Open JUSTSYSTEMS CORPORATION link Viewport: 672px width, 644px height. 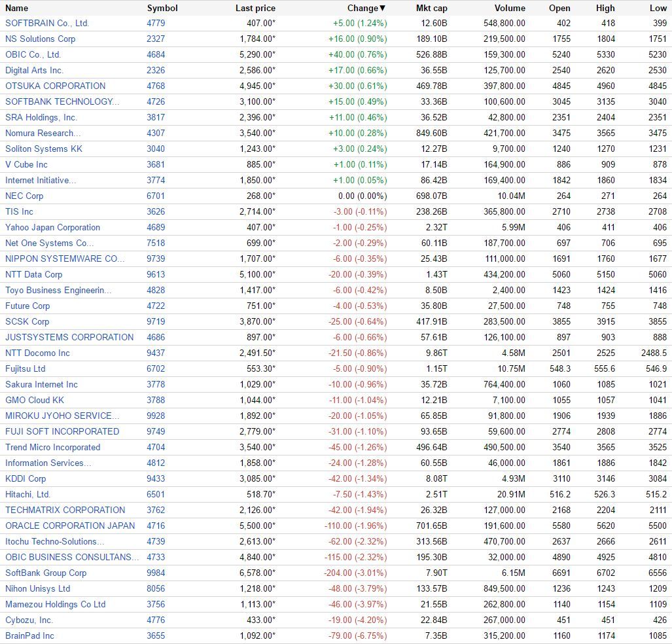69,338
